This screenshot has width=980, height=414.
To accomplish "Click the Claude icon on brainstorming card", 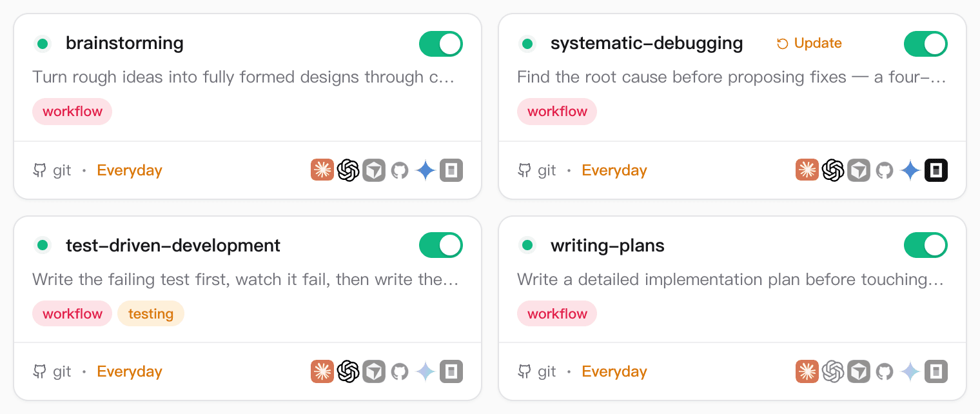I will point(322,170).
